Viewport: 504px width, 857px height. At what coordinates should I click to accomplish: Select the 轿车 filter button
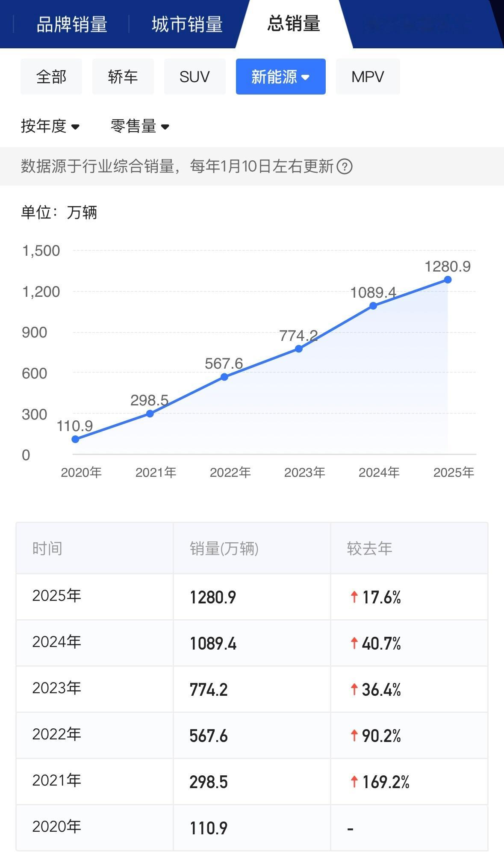[123, 77]
